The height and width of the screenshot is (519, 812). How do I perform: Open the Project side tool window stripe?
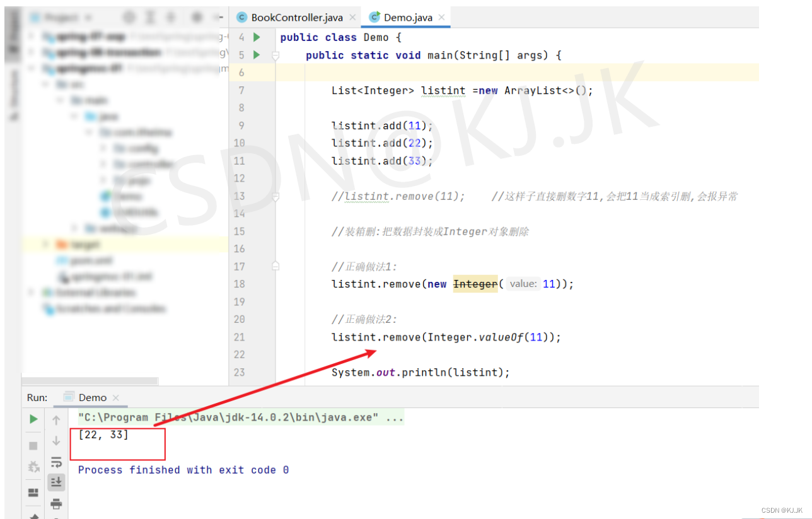tap(13, 35)
